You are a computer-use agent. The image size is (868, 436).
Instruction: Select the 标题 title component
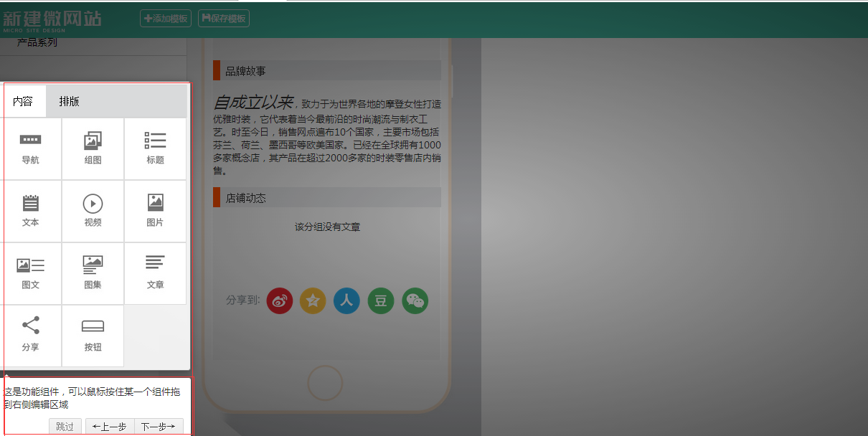(156, 149)
